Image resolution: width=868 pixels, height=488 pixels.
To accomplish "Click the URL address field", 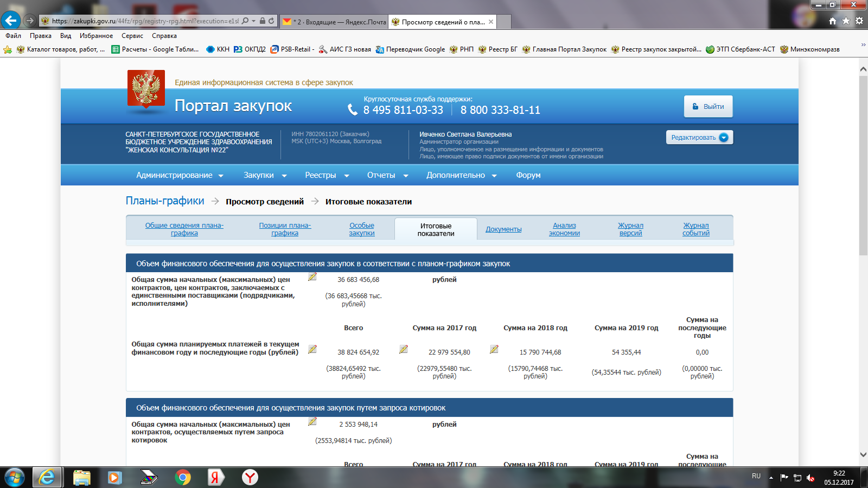I will [x=145, y=21].
